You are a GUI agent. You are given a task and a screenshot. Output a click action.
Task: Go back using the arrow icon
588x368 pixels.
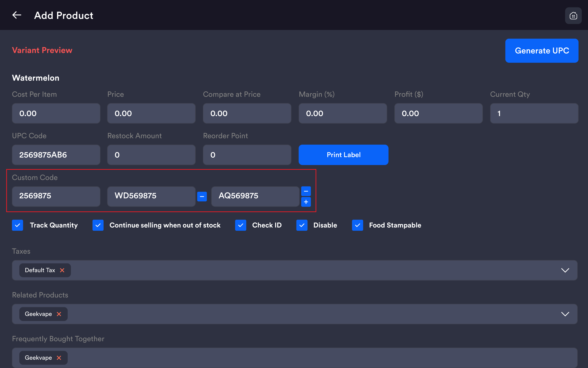click(x=17, y=15)
